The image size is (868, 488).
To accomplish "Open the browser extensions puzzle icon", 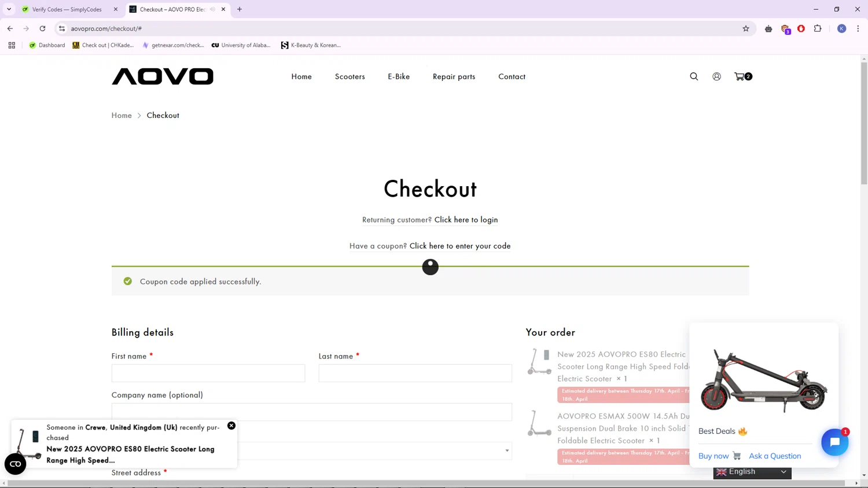I will click(x=818, y=28).
